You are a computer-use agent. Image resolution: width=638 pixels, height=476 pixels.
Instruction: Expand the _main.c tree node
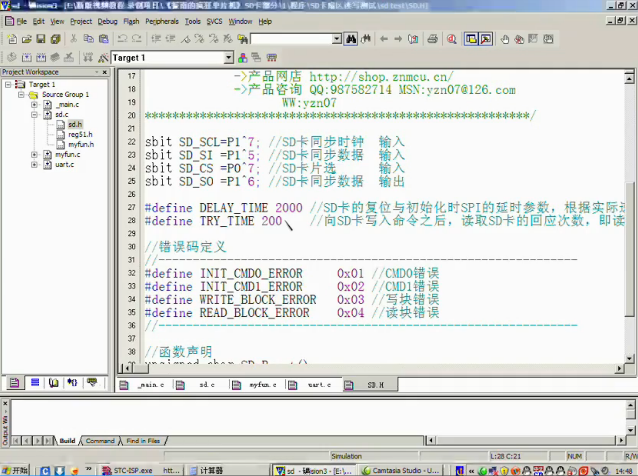tap(34, 104)
